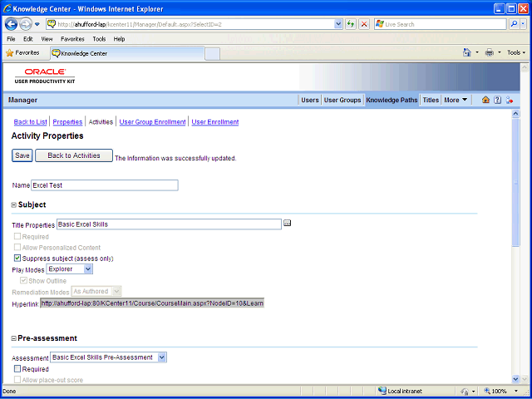Toggle the Show Outline checkbox
532x399 pixels.
click(24, 281)
